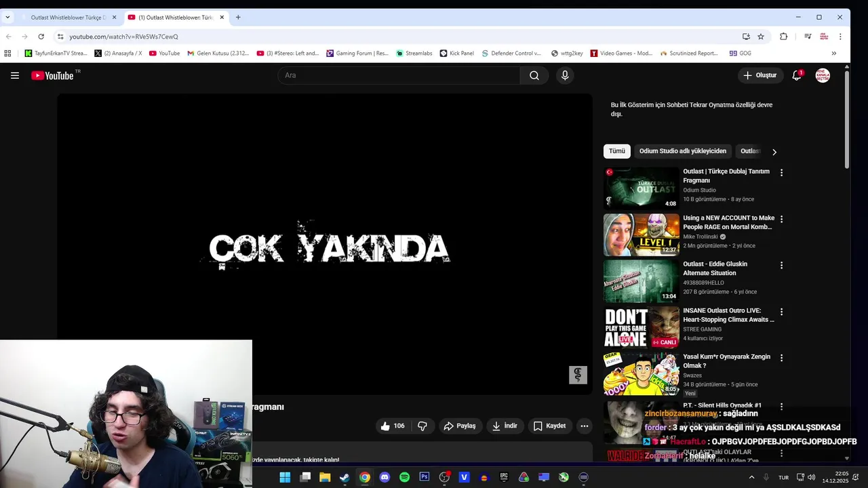Select the Tümü filter chip
This screenshot has width=868, height=488.
coord(617,151)
